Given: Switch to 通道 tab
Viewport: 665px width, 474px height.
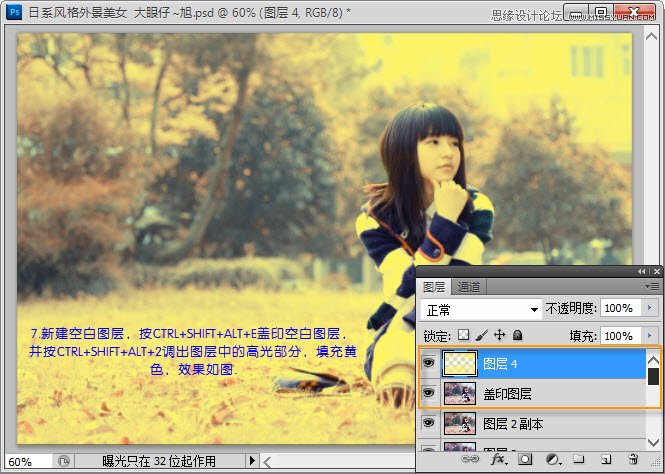Looking at the screenshot, I should pos(469,287).
